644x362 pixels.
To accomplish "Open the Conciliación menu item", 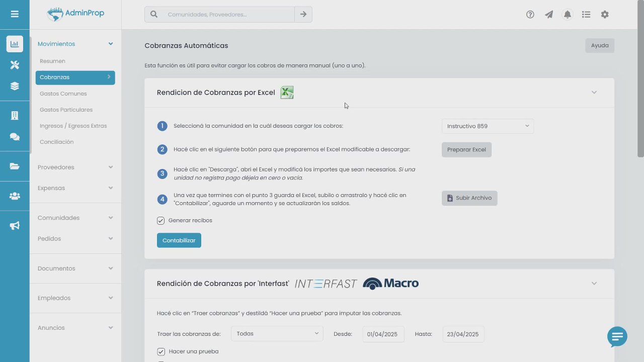I will point(57,142).
